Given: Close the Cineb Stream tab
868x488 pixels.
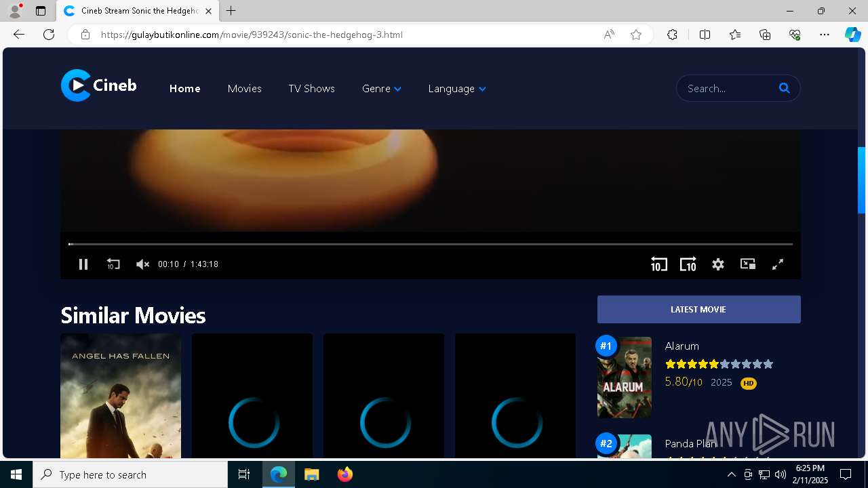Looking at the screenshot, I should tap(208, 11).
